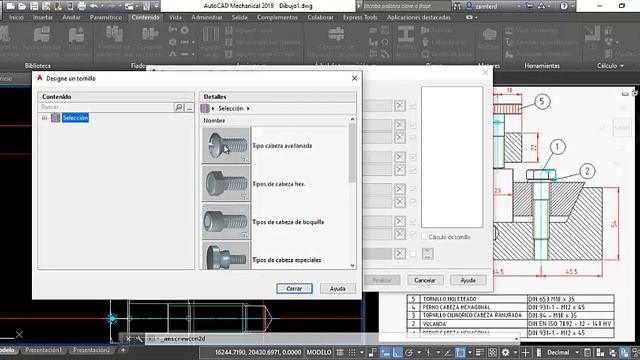Open the Salida ribbon tab

240,18
